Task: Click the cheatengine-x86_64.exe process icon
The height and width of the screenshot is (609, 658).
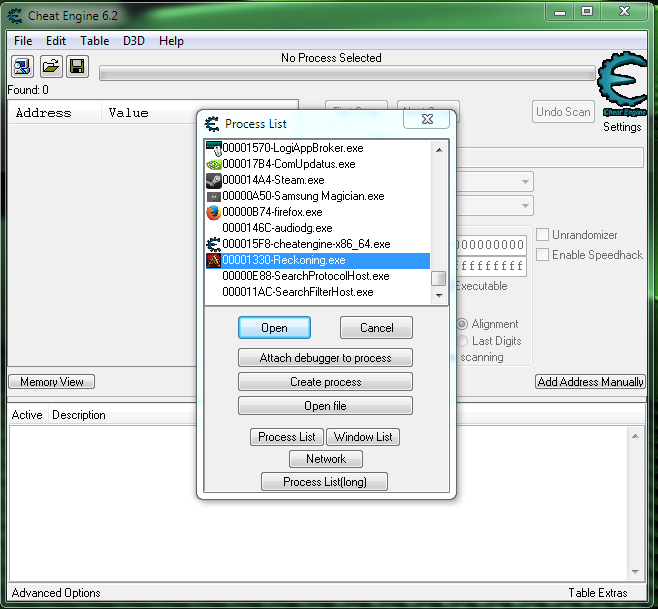Action: (214, 244)
